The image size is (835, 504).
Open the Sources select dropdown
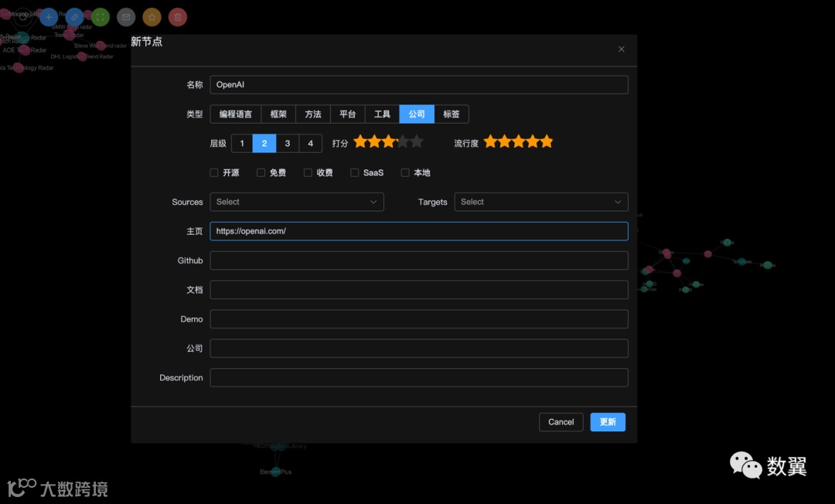click(x=297, y=202)
